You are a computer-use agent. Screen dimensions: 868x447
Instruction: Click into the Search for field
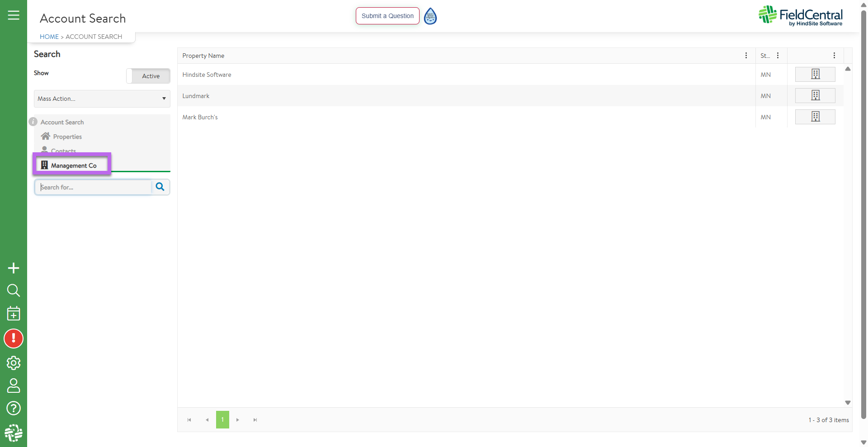click(x=94, y=187)
